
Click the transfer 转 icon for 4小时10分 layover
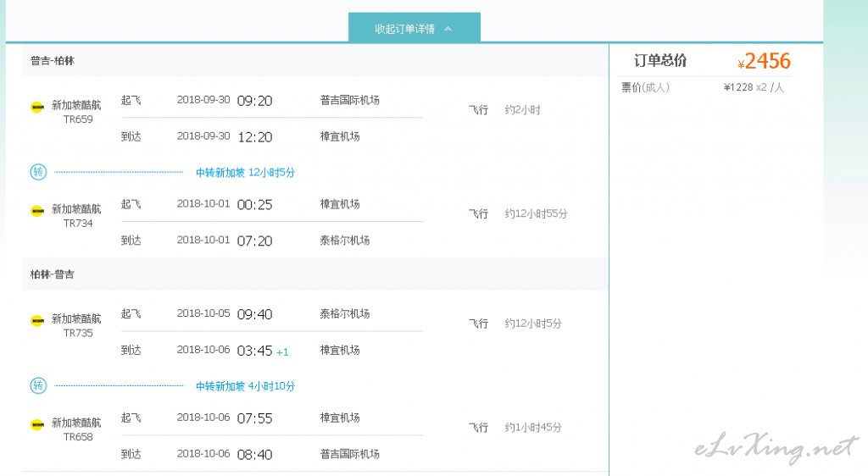38,385
